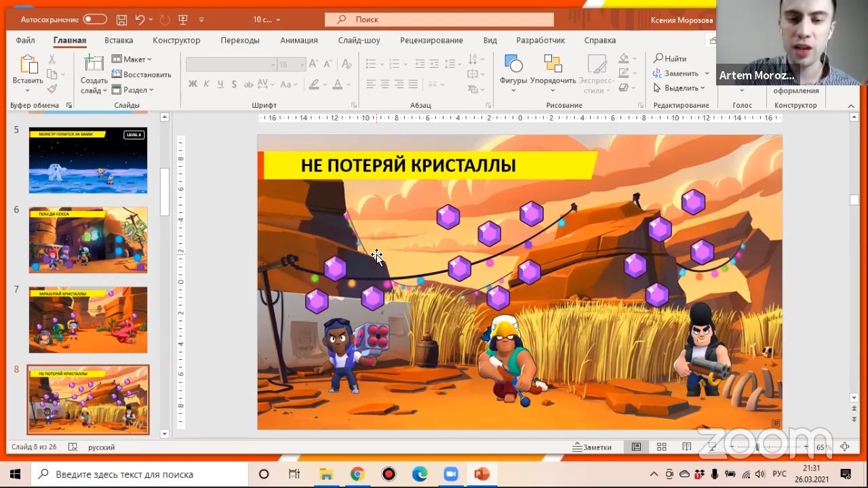Toggle bold Ж formatting button
This screenshot has height=488, width=868.
[193, 85]
